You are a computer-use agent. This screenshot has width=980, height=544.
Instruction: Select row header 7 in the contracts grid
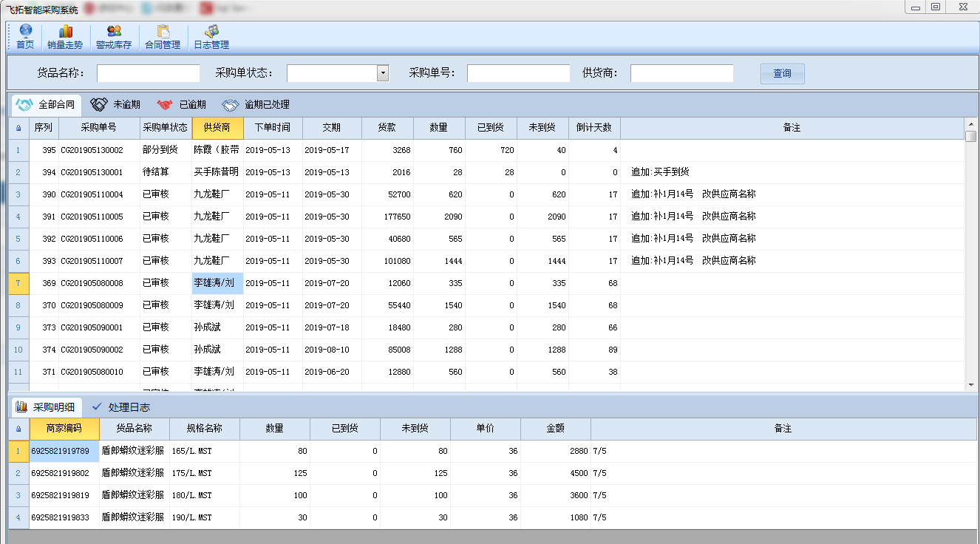pyautogui.click(x=18, y=283)
